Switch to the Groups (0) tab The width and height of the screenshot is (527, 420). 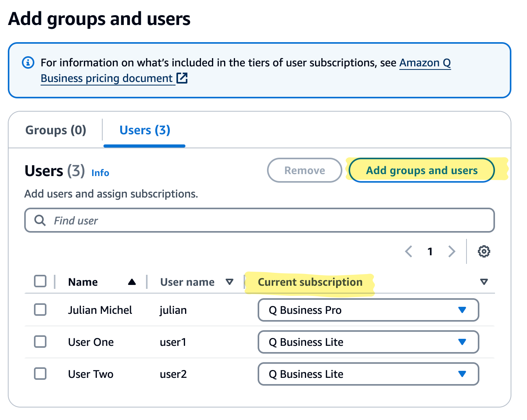[55, 130]
